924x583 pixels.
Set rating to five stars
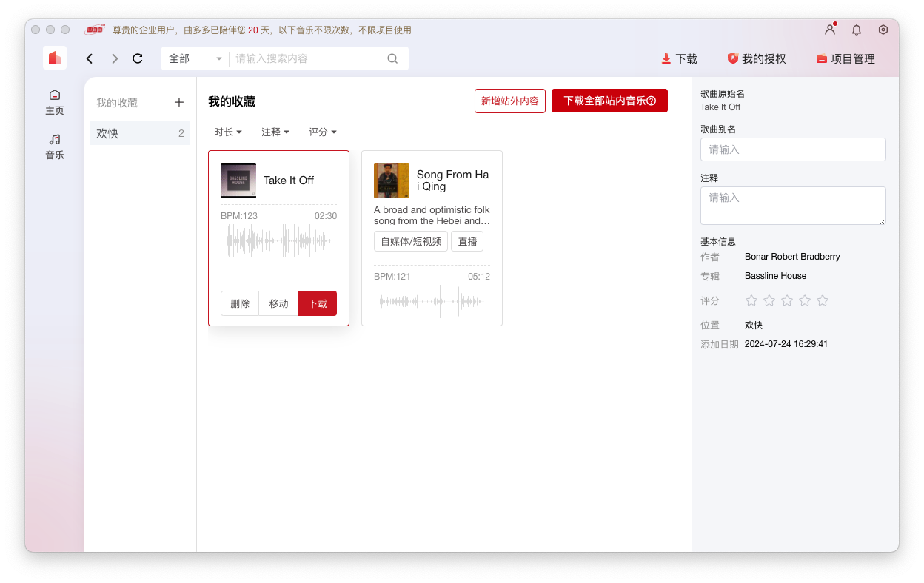pyautogui.click(x=823, y=300)
